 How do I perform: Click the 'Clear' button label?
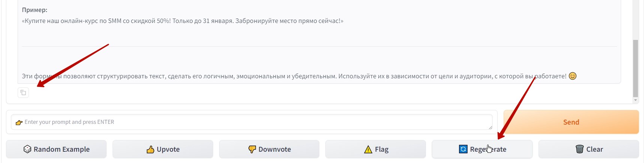(594, 149)
